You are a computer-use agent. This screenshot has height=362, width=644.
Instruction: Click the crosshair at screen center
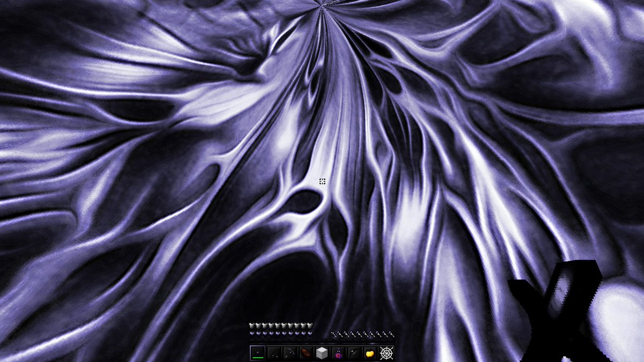[322, 182]
